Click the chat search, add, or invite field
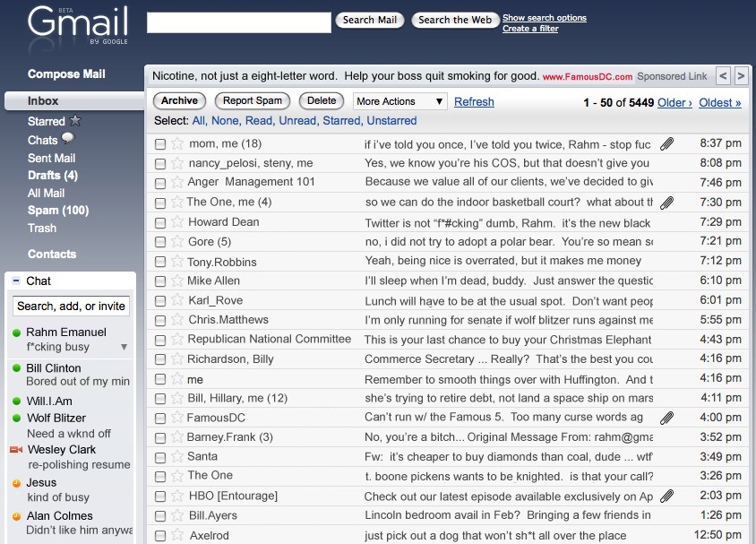Image resolution: width=756 pixels, height=544 pixels. [x=72, y=307]
